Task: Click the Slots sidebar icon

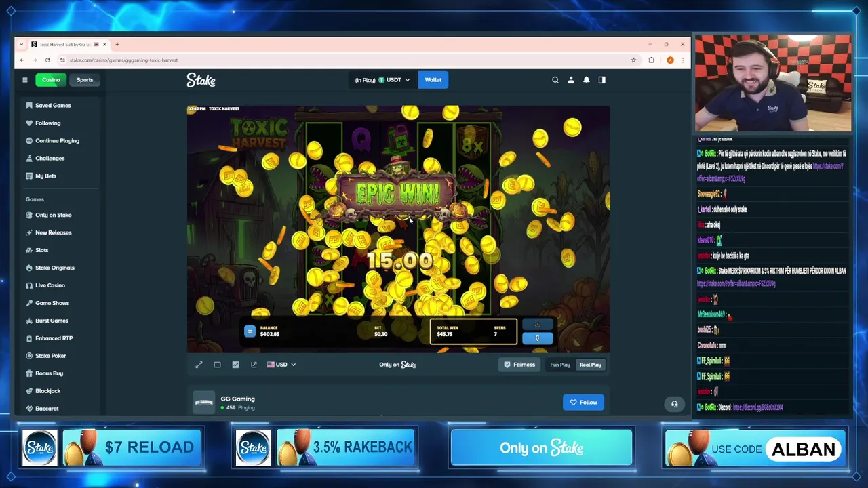Action: click(x=29, y=250)
